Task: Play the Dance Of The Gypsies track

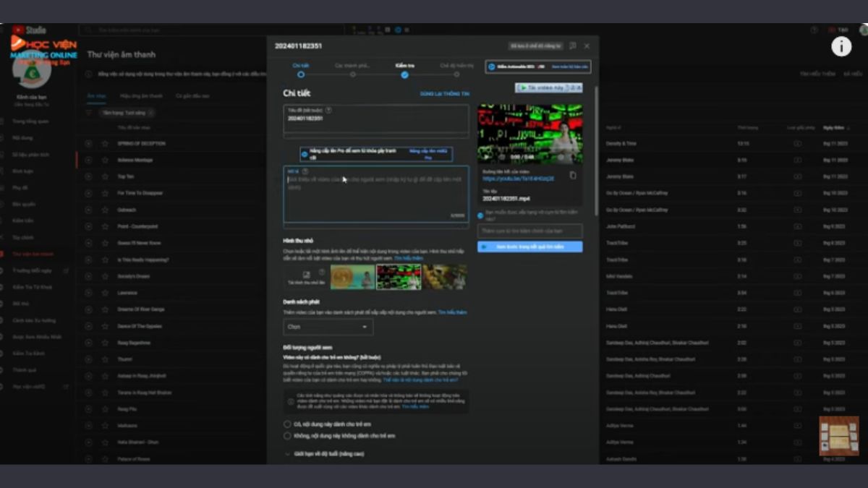Action: [x=89, y=326]
